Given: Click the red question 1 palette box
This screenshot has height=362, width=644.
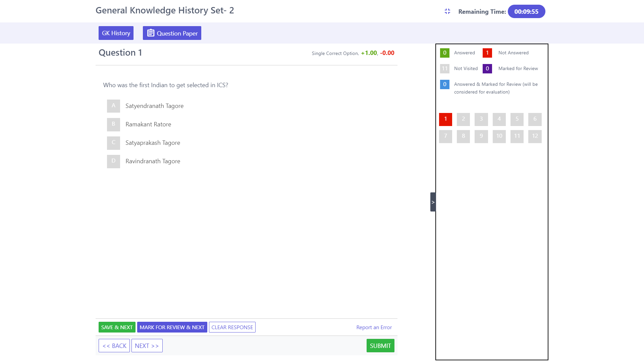Looking at the screenshot, I should (x=445, y=119).
